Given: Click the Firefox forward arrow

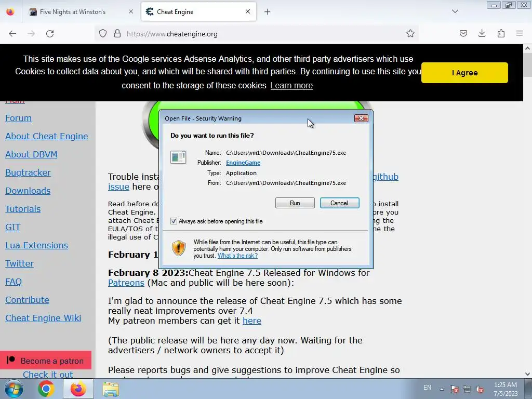Looking at the screenshot, I should [x=31, y=34].
